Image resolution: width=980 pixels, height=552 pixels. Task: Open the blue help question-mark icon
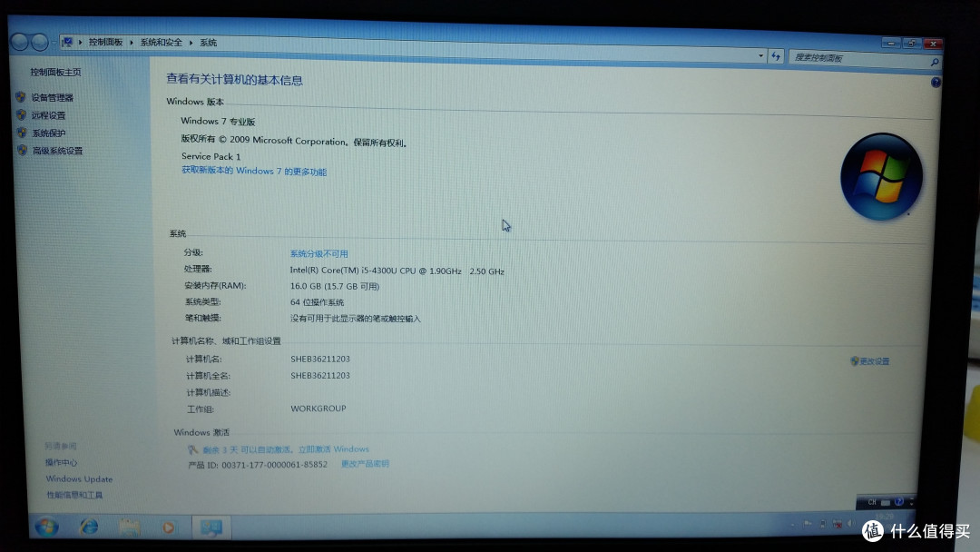(x=936, y=82)
